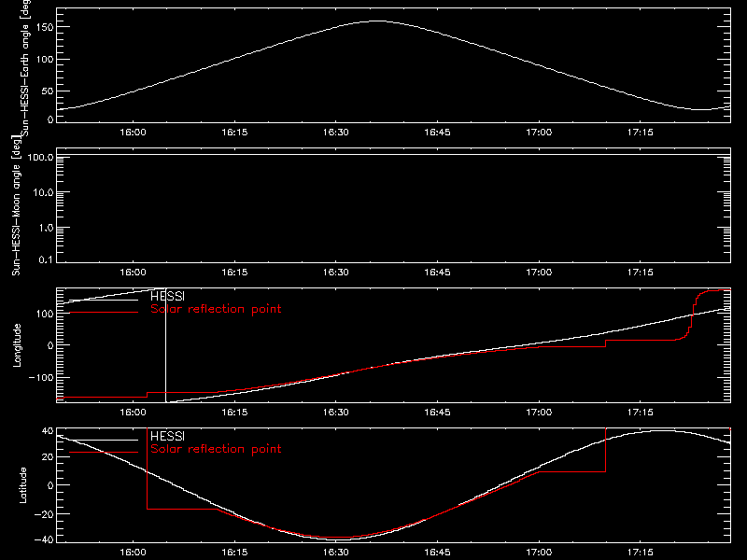Click the 50 tick label on Earth angle axis
The height and width of the screenshot is (560, 747).
[x=48, y=91]
